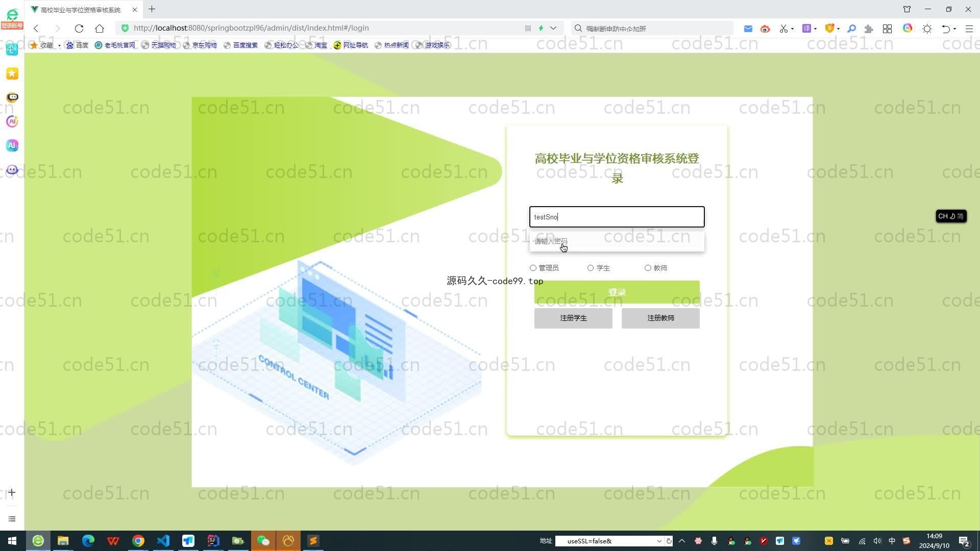
Task: Open the 百度 bookmark
Action: 77,45
